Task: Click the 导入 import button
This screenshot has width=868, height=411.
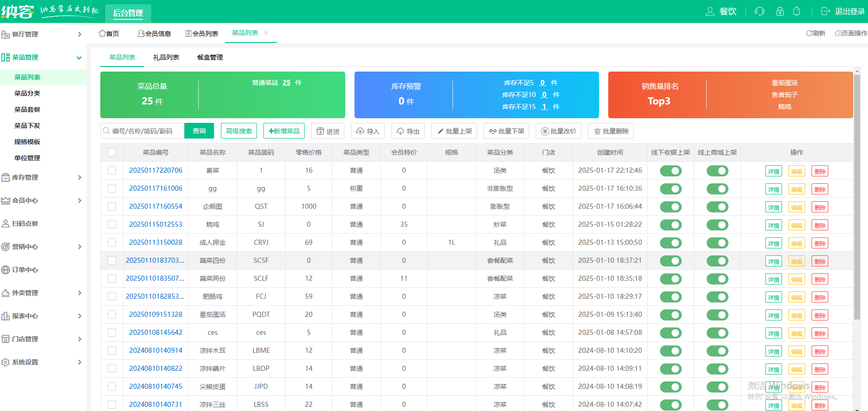Action: [x=368, y=131]
